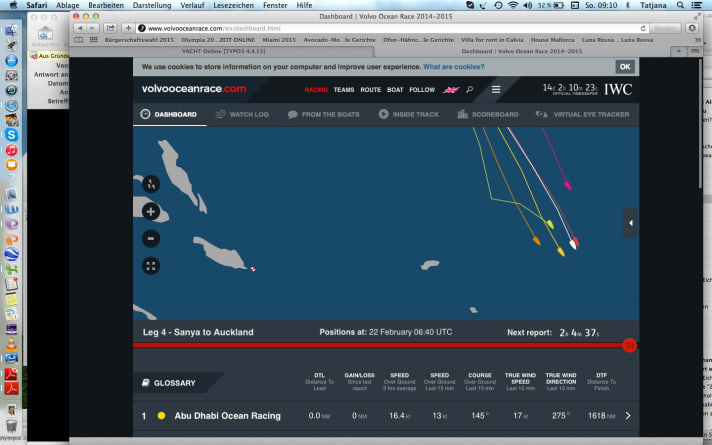Open the ROUTE navigation item
The width and height of the screenshot is (712, 445).
pos(371,90)
